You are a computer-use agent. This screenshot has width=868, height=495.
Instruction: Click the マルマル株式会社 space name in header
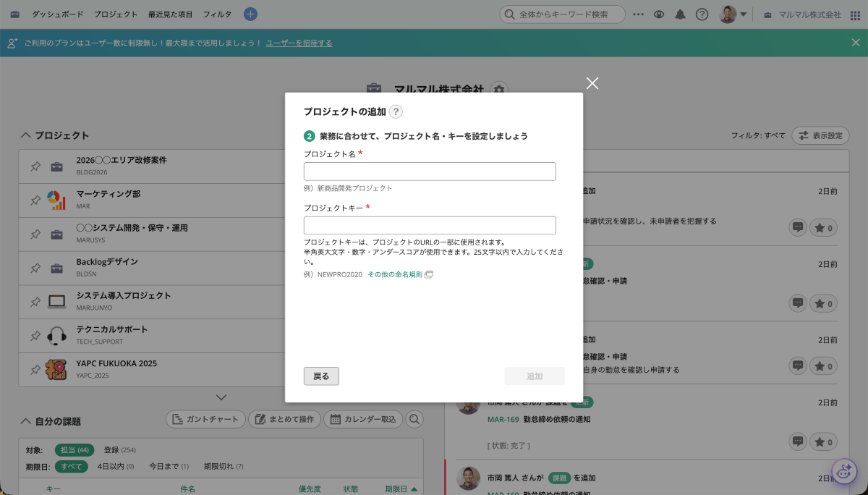click(809, 14)
